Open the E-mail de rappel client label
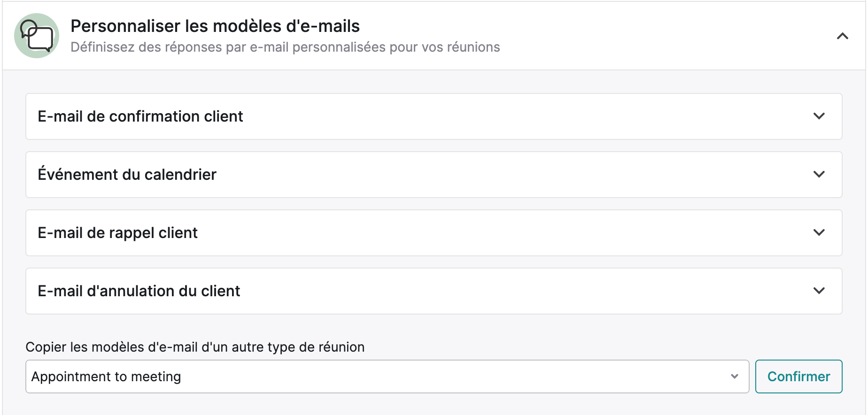868x415 pixels. pyautogui.click(x=117, y=233)
